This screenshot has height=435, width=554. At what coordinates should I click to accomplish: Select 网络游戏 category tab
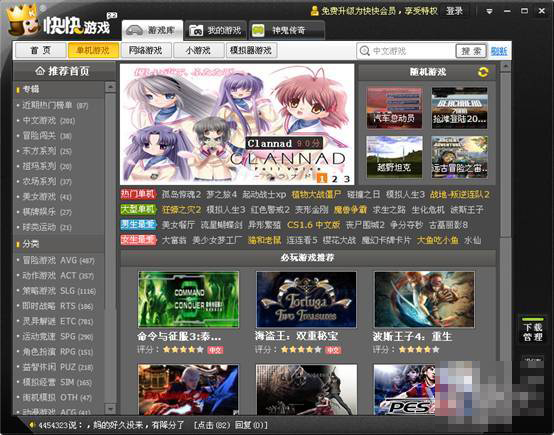[146, 51]
